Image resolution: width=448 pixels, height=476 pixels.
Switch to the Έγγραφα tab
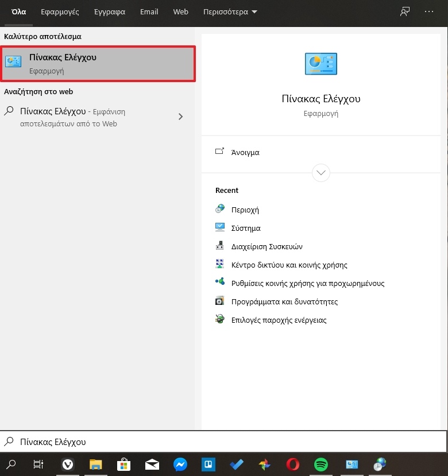110,11
